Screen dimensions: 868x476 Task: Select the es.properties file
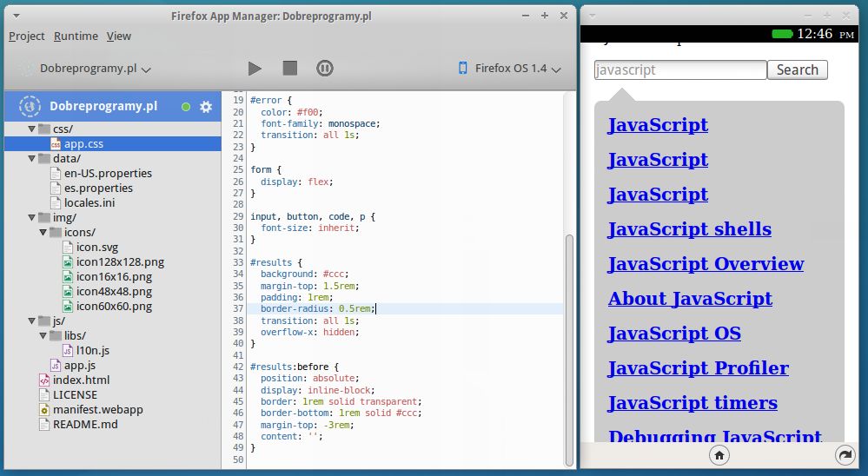click(98, 188)
